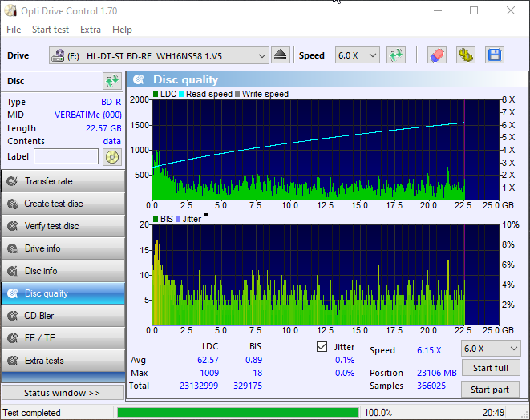Click the eject disc icon

(280, 55)
